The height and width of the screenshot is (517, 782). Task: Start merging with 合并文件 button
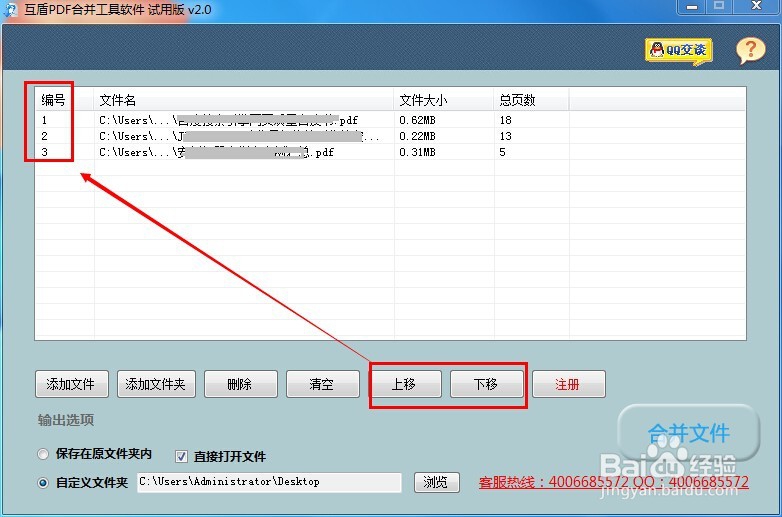[688, 433]
